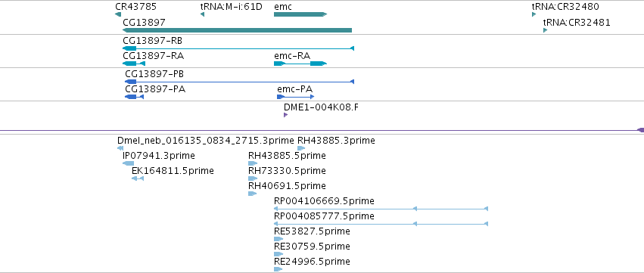644x273 pixels.
Task: Click the DME1-004K08.F purple marker
Action: 285,115
